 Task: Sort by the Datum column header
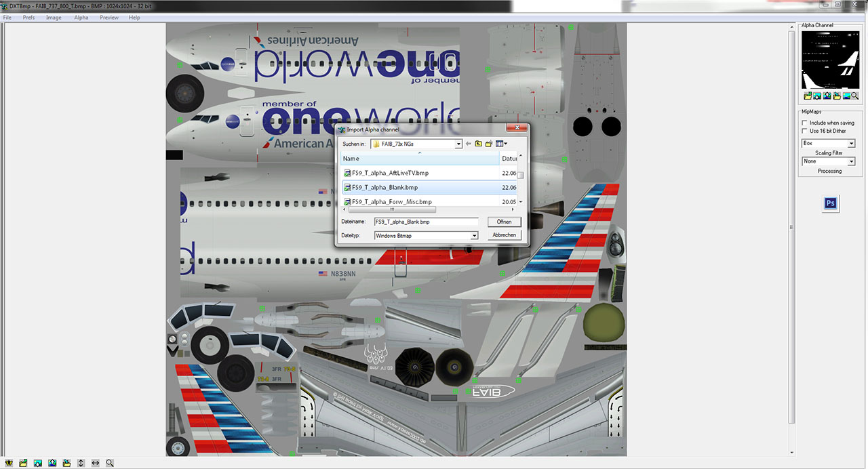click(x=509, y=158)
